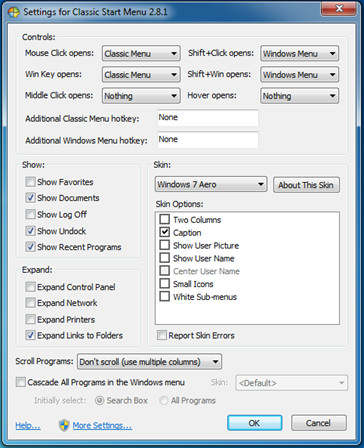Enable Cascade All Programs in Windows menu
This screenshot has width=364, height=448.
(x=21, y=382)
